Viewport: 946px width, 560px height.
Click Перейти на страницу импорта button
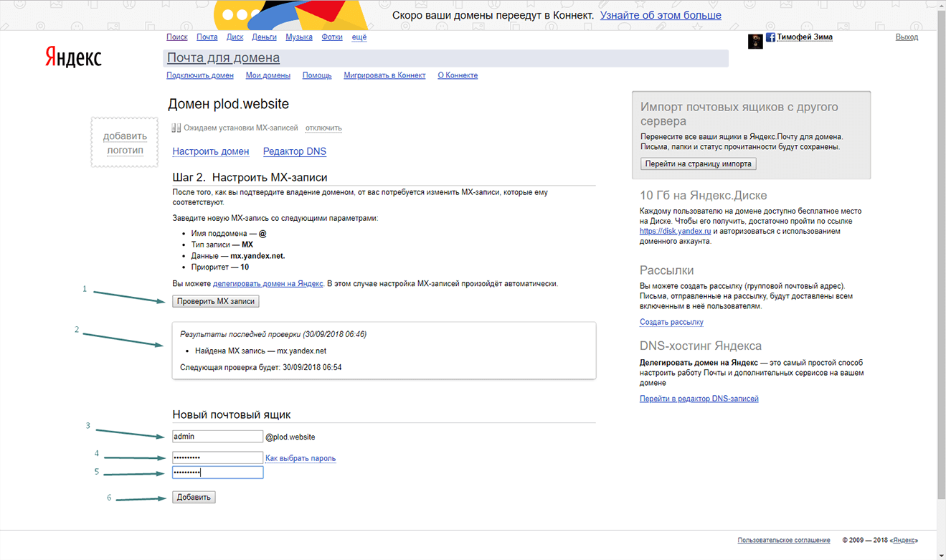[x=699, y=163]
